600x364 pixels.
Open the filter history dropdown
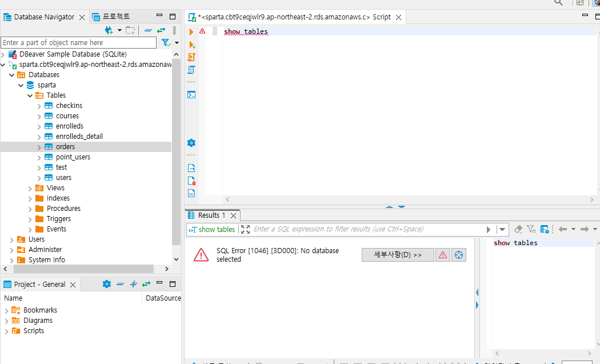pyautogui.click(x=502, y=229)
